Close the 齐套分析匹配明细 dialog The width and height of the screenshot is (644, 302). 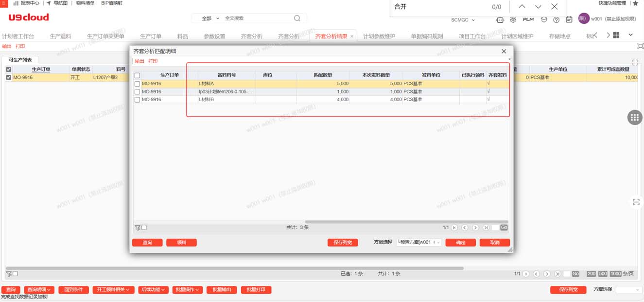pos(504,51)
